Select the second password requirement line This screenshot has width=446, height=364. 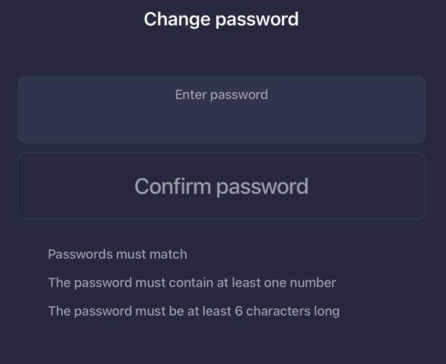pos(192,283)
